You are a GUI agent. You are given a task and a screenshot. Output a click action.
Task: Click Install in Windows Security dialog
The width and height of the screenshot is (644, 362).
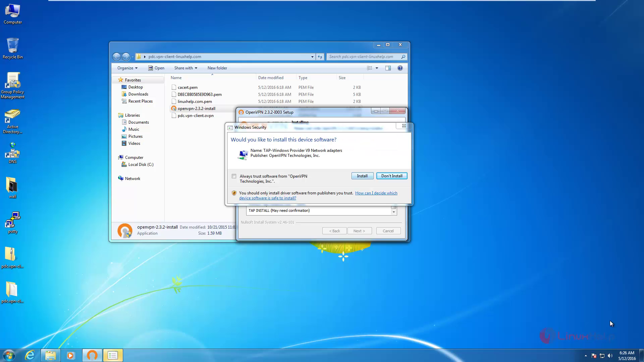tap(362, 176)
